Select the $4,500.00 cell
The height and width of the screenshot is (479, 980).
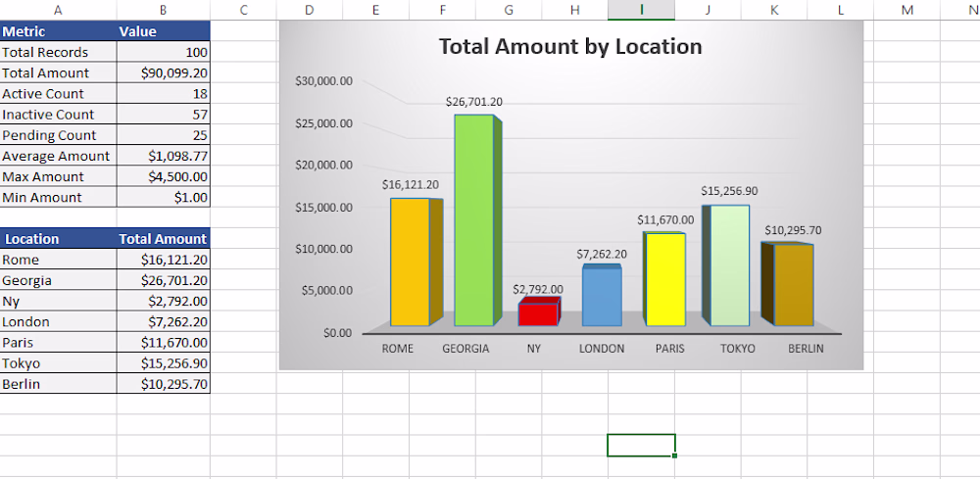(163, 176)
